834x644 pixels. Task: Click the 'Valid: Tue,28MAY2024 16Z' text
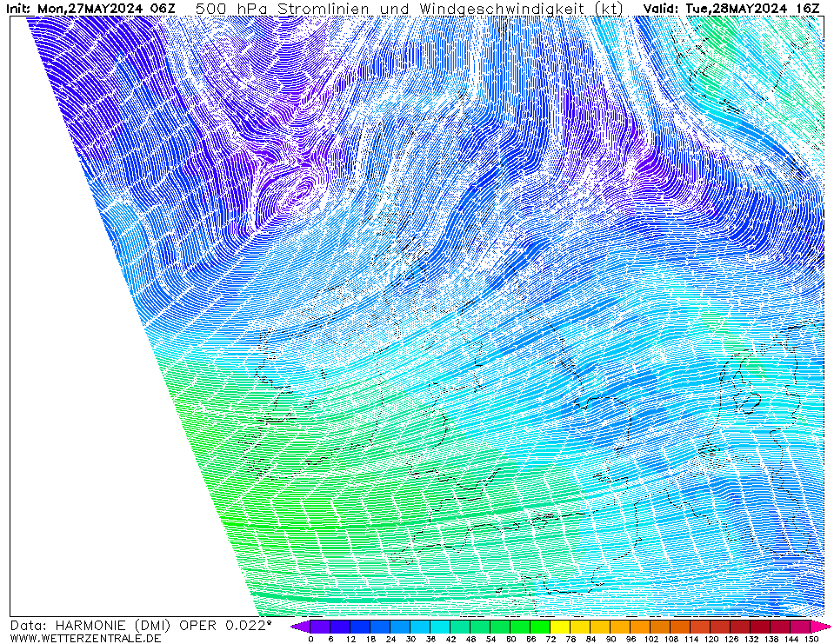click(731, 9)
